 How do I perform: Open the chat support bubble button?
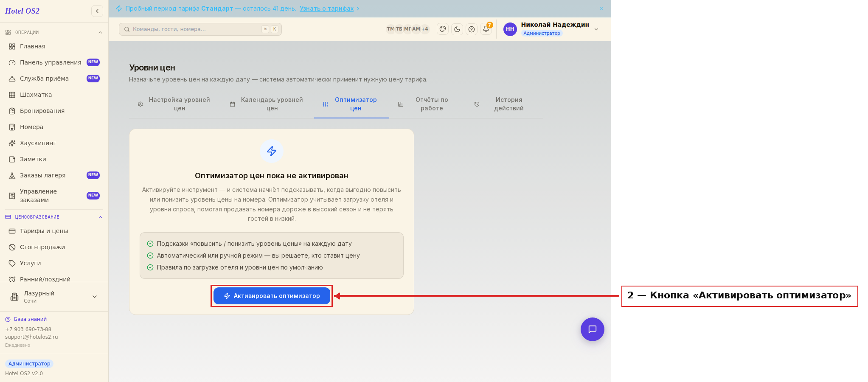pyautogui.click(x=593, y=329)
